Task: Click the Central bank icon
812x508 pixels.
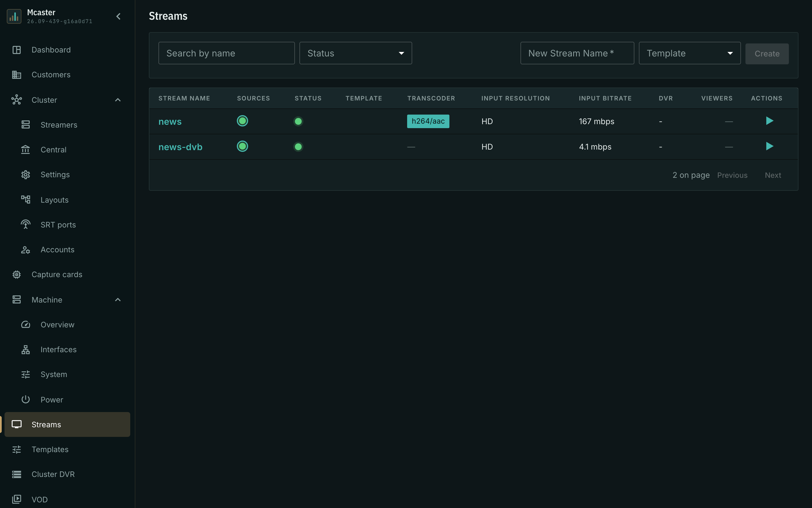Action: click(25, 150)
